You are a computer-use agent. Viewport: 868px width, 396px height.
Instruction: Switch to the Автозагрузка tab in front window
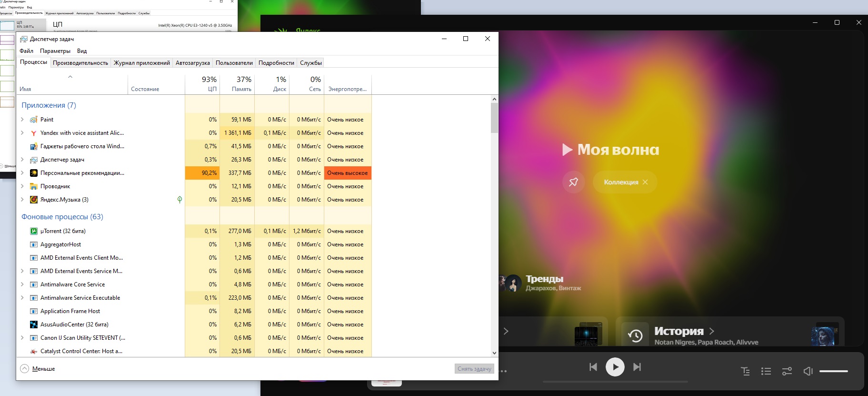pos(193,63)
